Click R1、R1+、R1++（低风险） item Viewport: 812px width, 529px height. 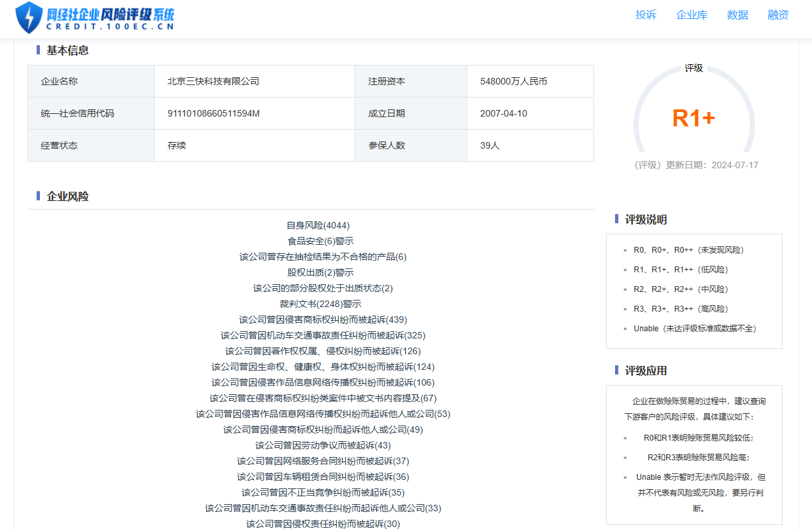(x=681, y=270)
